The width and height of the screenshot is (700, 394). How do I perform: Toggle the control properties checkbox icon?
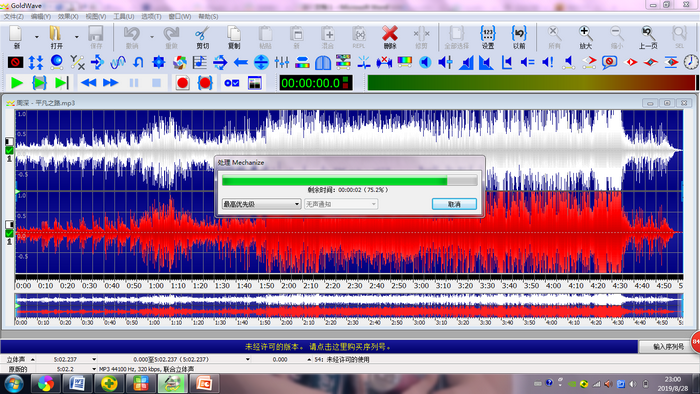click(232, 83)
